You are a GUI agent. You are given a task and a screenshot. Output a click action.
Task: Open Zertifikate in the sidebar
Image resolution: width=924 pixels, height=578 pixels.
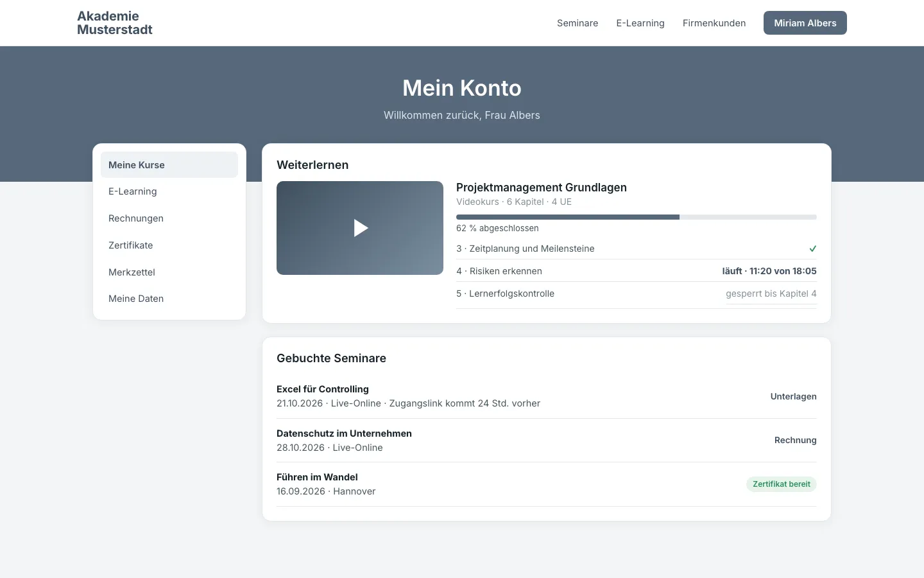(169, 245)
